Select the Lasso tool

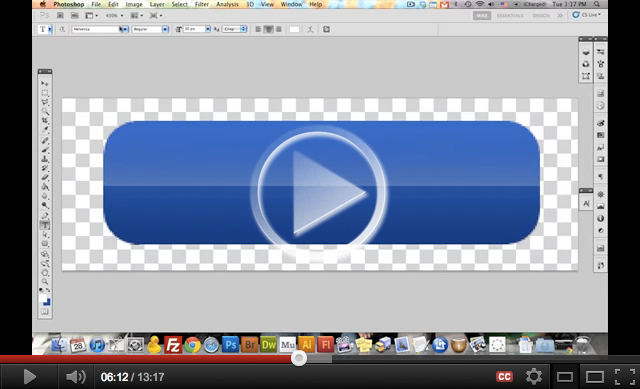[44, 102]
